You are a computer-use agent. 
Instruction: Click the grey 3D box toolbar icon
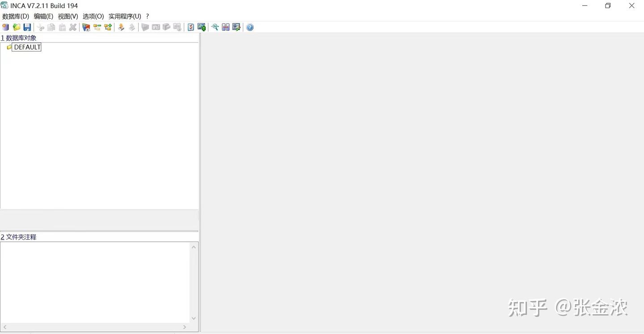pos(167,27)
